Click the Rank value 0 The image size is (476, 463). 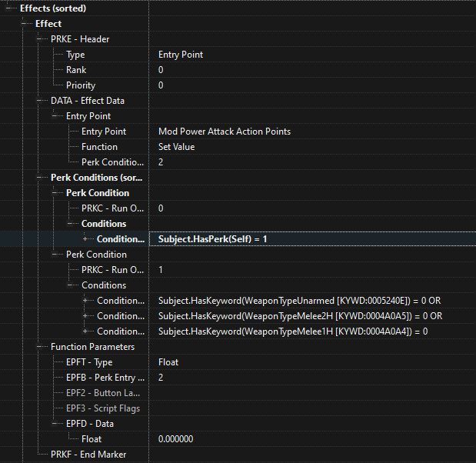tap(161, 70)
